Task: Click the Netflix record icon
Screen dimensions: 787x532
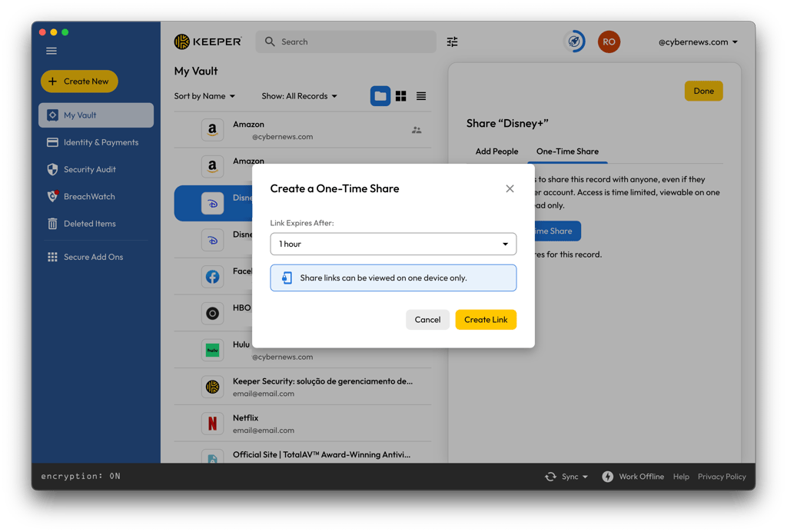Action: click(212, 423)
